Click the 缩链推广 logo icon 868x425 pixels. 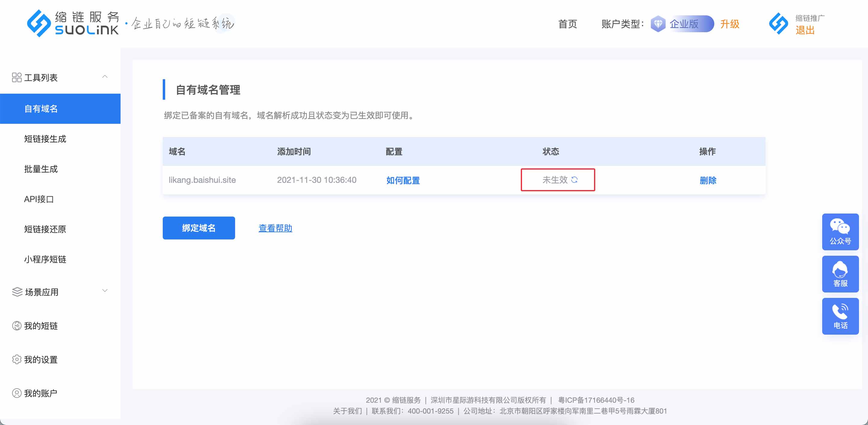tap(778, 23)
